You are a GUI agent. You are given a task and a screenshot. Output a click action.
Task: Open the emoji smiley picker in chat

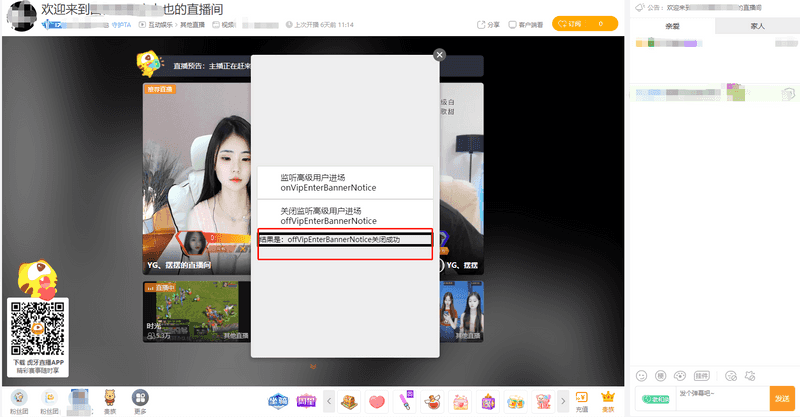pos(641,376)
